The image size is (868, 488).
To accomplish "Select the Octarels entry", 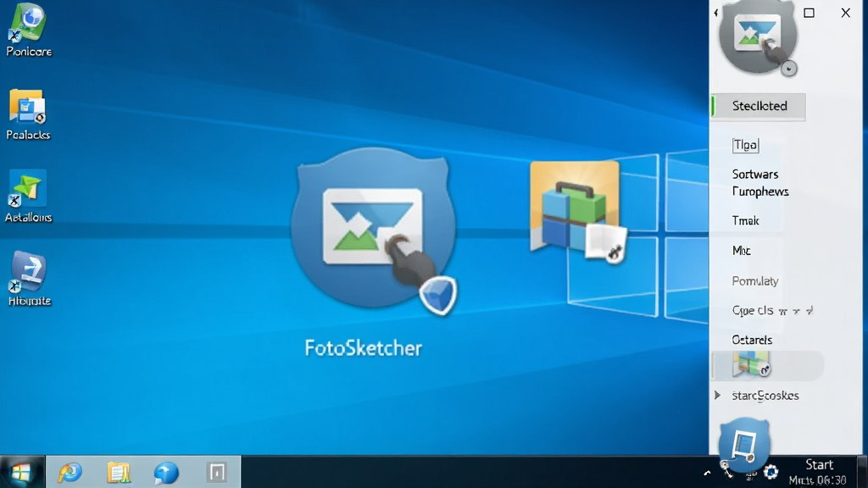I will pyautogui.click(x=752, y=340).
